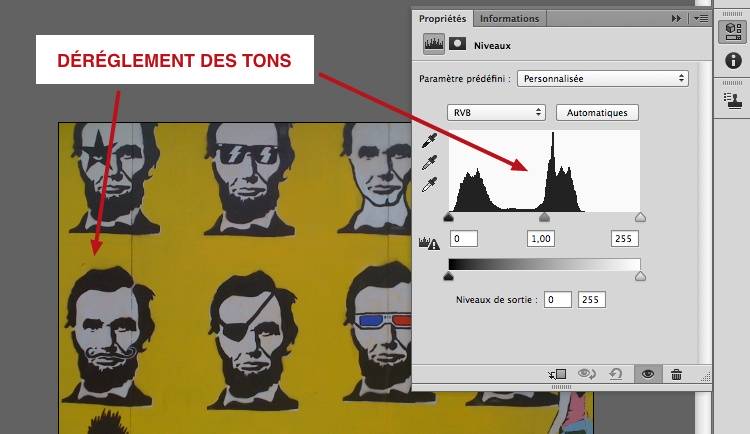
Task: Open the 3D properties panel icon in dock
Action: click(733, 32)
